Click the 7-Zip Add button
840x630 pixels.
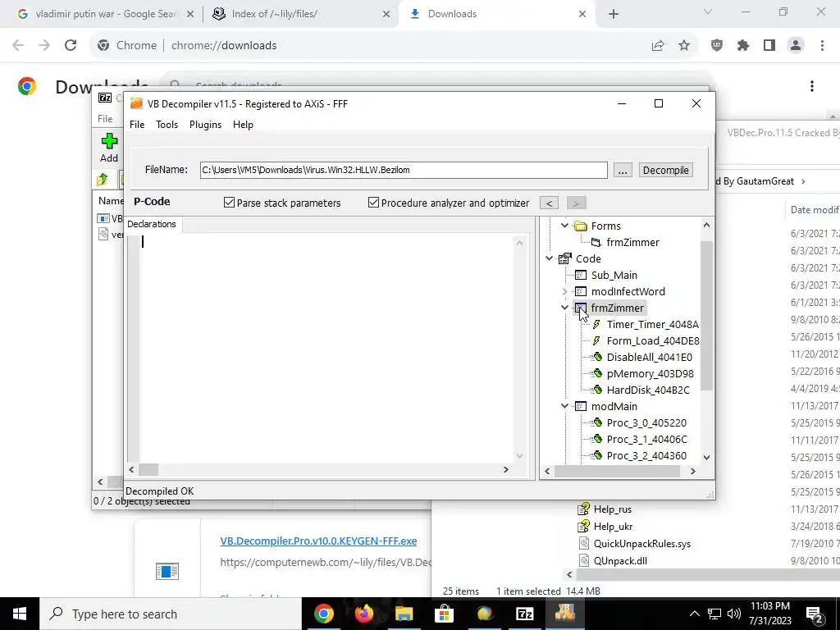pos(109,148)
